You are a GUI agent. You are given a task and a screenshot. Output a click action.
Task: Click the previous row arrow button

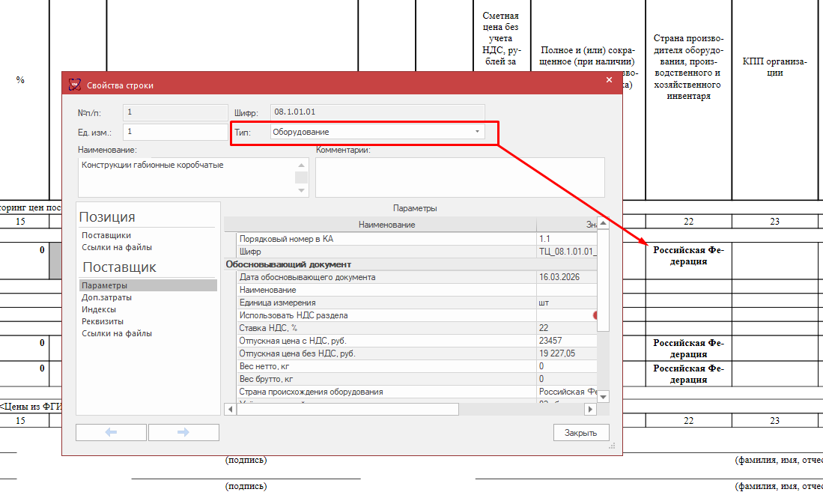coord(111,432)
